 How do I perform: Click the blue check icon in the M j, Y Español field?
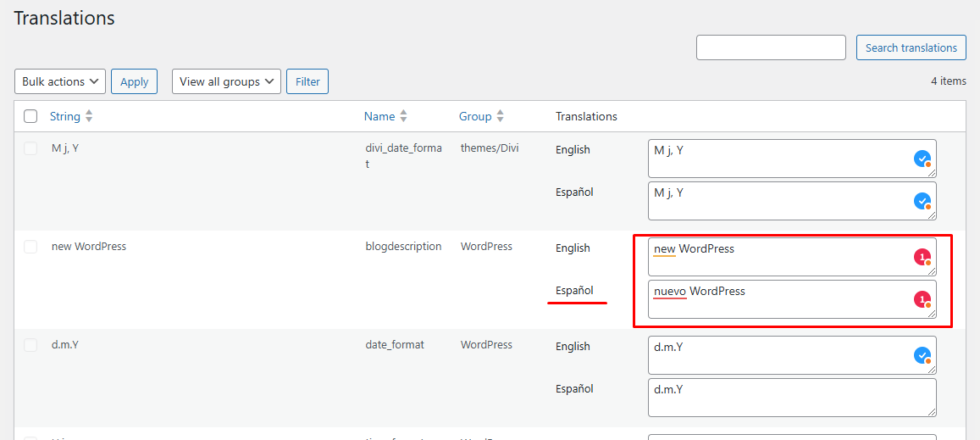pos(922,202)
